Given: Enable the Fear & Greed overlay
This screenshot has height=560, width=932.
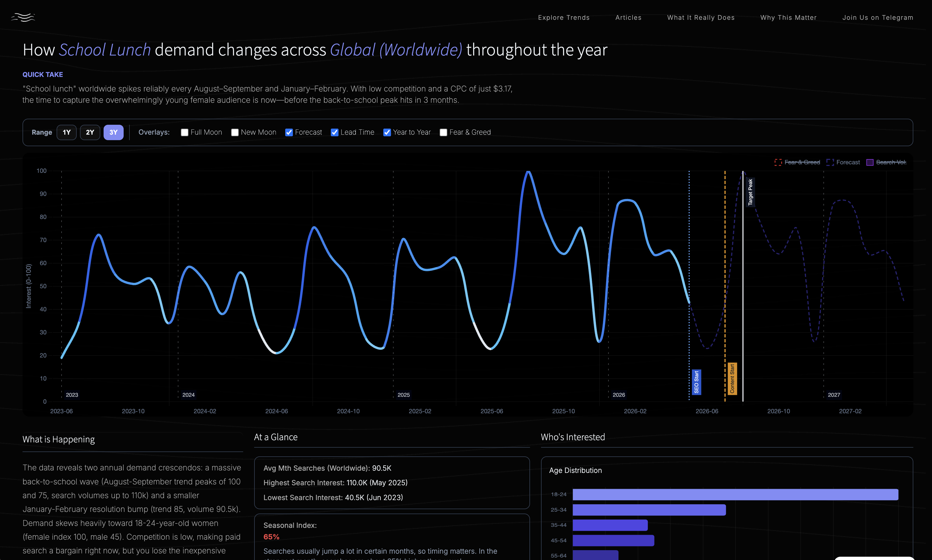Looking at the screenshot, I should point(443,132).
